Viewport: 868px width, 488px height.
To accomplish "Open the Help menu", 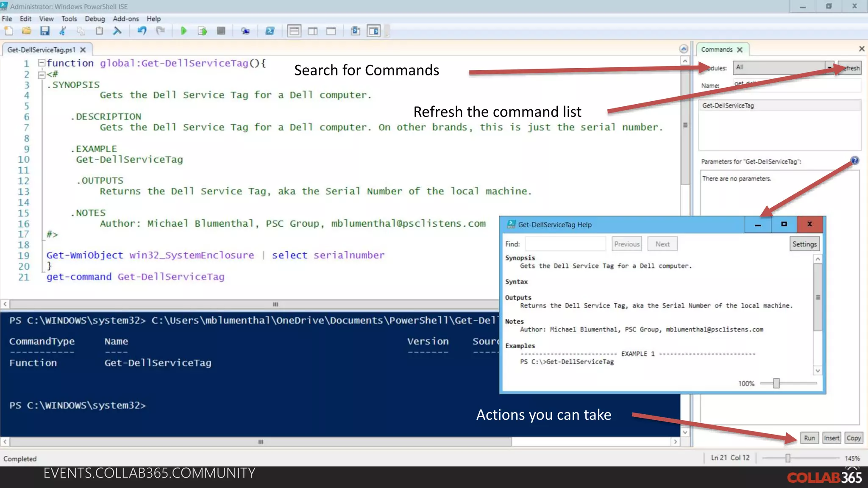I will coord(153,19).
